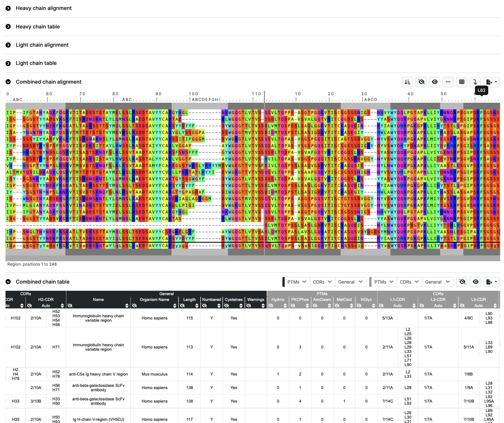Screen dimensions: 504x423
Task: Click the sort sequences icon in alignment toolbar
Action: pyautogui.click(x=408, y=82)
